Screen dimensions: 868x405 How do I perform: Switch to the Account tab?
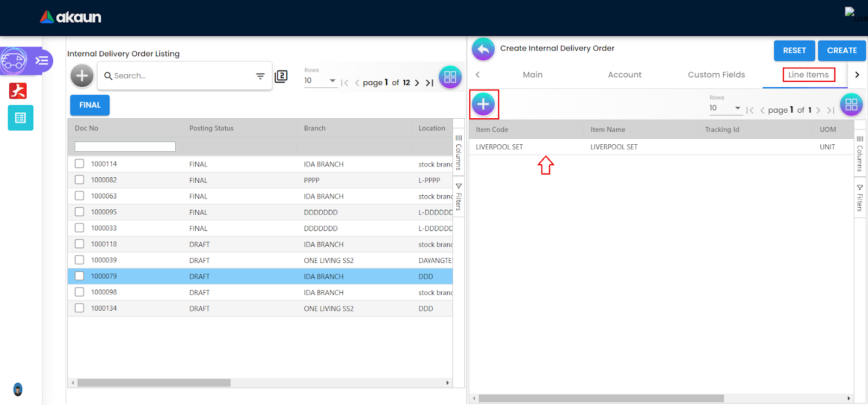point(624,75)
